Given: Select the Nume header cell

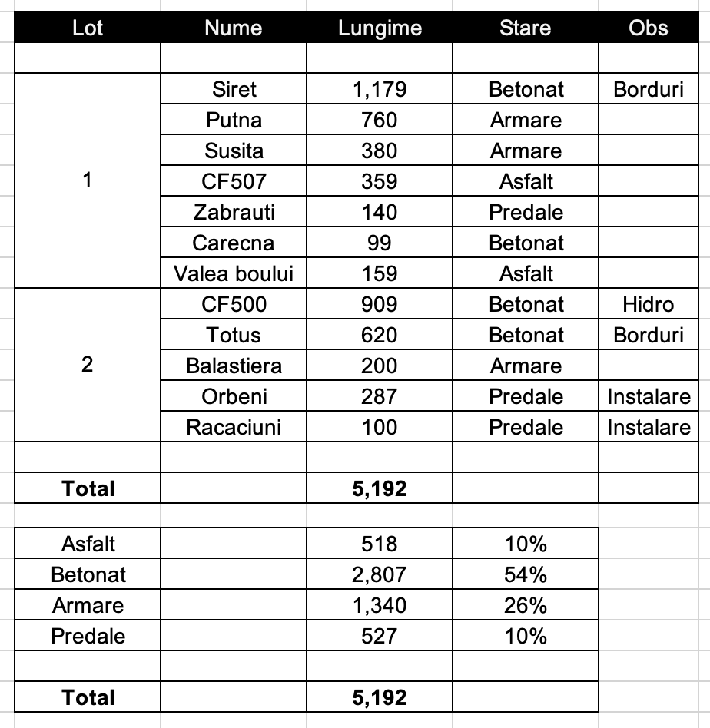Looking at the screenshot, I should 234,28.
